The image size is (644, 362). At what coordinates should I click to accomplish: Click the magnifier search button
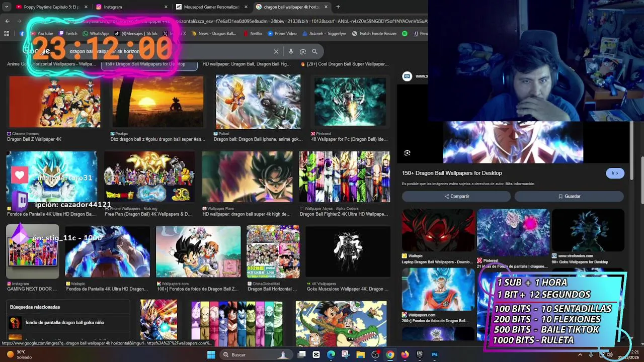[314, 51]
